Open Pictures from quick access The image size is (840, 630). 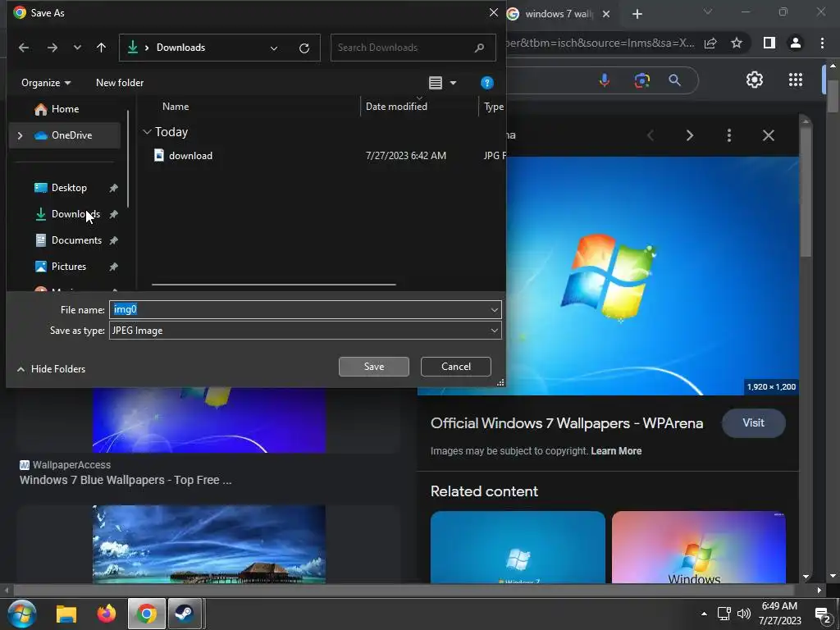click(61, 267)
